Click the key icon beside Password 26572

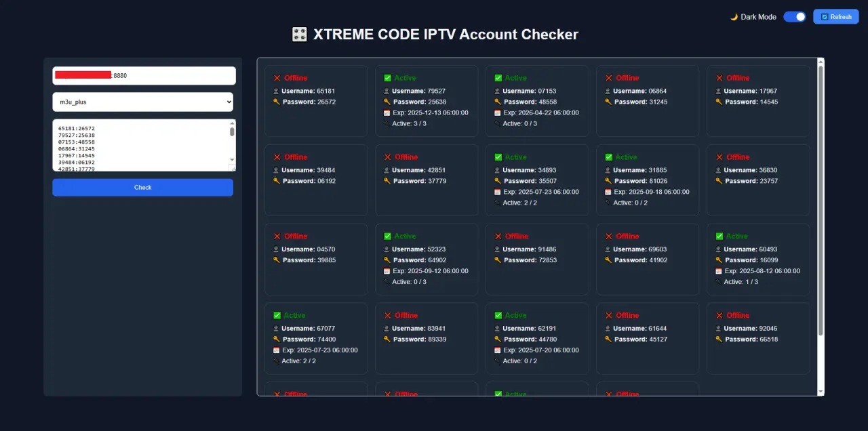click(276, 102)
